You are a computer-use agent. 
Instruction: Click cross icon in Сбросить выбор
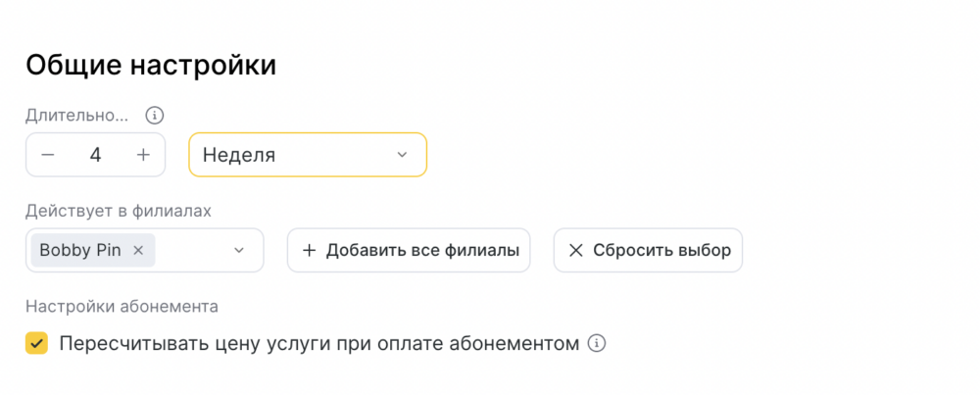click(575, 250)
